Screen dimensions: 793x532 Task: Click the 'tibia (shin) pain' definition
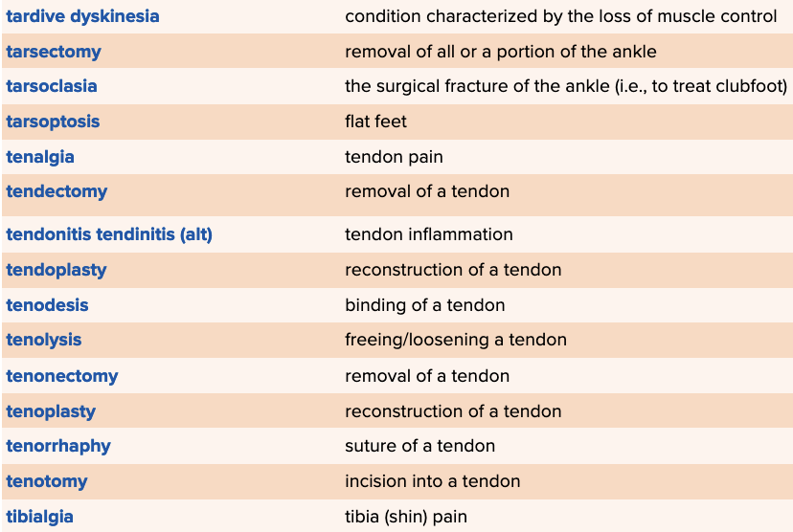[x=406, y=517]
